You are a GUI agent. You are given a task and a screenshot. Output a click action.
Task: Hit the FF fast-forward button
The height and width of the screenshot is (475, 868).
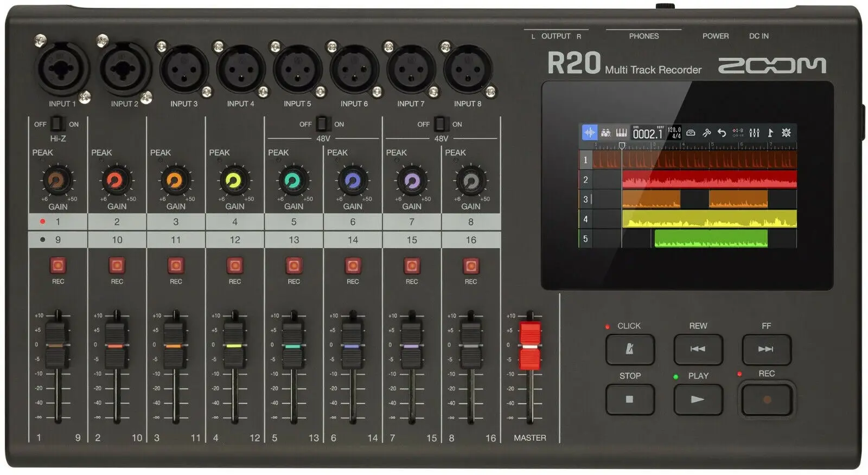pos(766,349)
